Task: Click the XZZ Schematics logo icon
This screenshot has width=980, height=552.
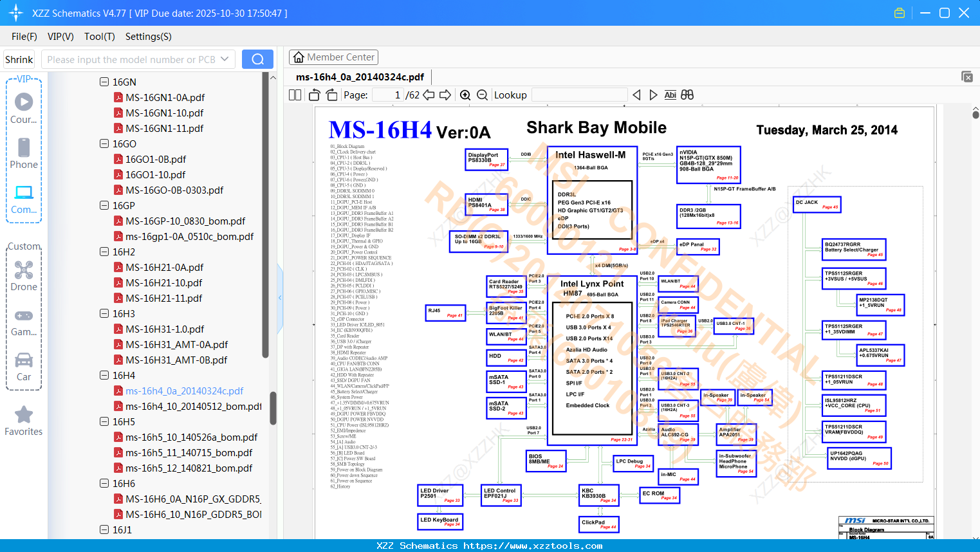Action: point(16,13)
